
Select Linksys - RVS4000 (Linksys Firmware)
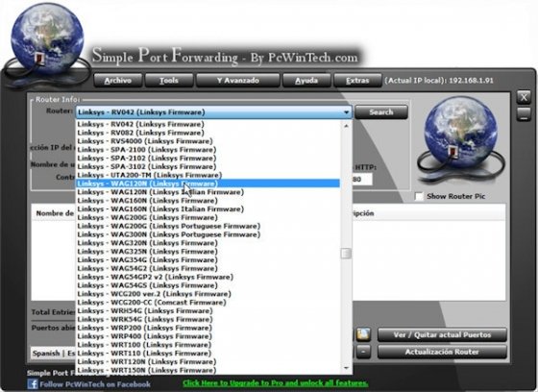click(x=208, y=141)
